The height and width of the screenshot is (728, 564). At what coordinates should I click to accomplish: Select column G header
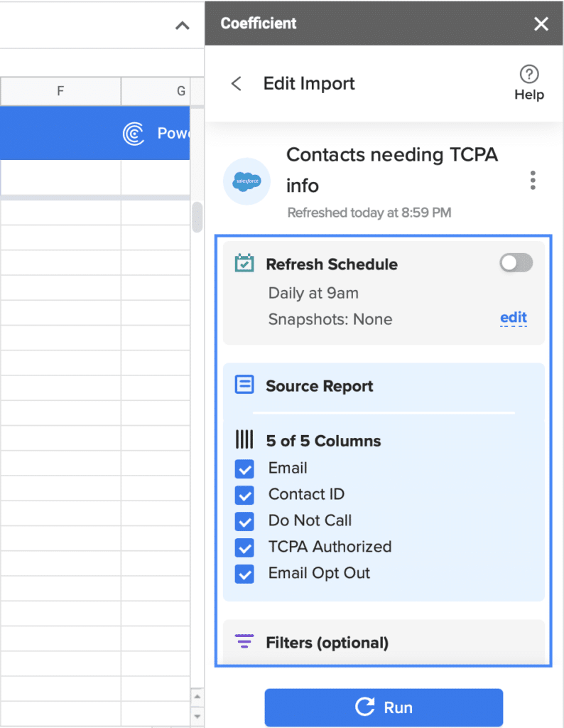point(162,91)
